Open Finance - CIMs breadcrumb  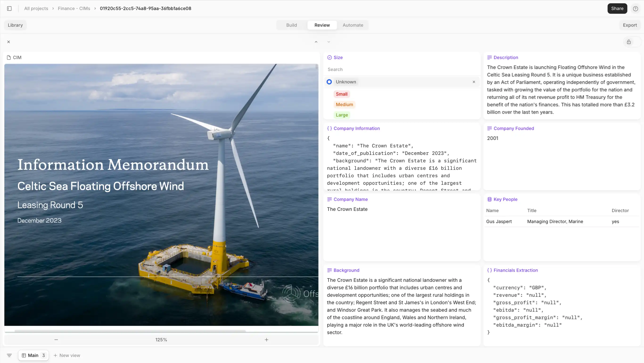coord(74,8)
